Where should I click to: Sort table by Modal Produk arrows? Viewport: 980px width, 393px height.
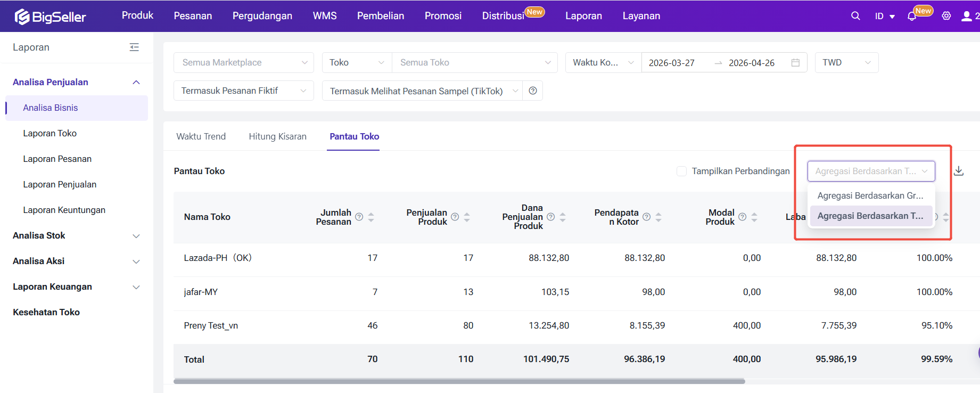pyautogui.click(x=754, y=217)
